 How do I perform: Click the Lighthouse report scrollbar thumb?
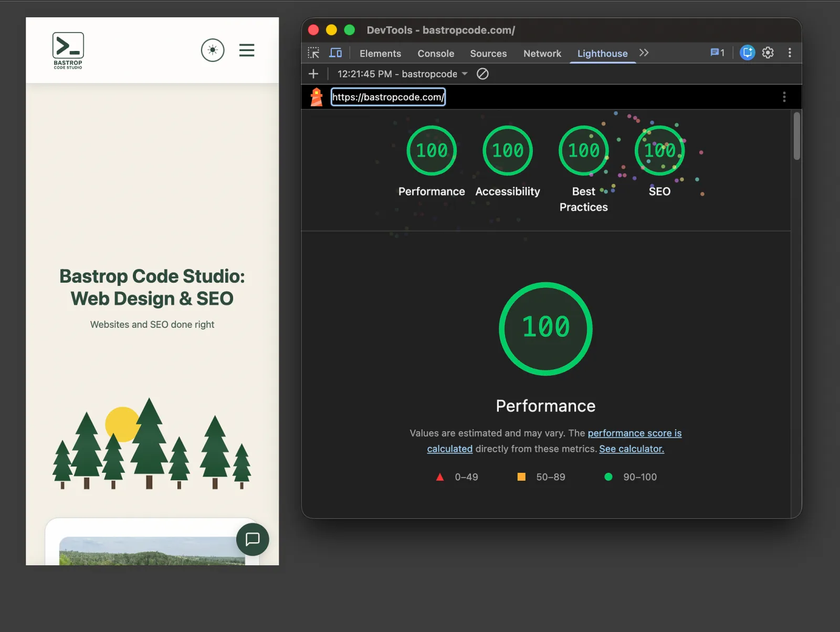pos(796,136)
